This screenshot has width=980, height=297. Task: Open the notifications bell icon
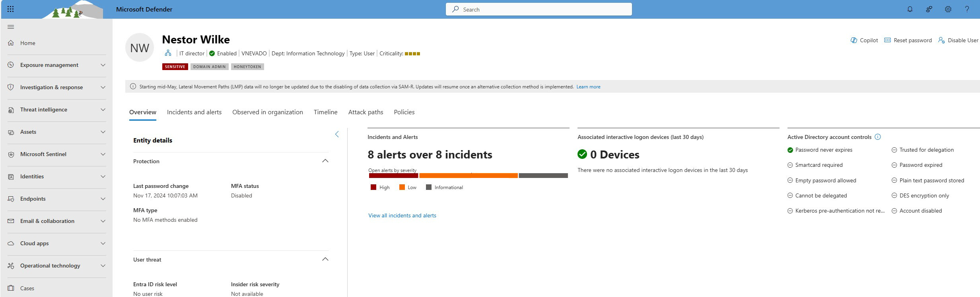(x=910, y=9)
